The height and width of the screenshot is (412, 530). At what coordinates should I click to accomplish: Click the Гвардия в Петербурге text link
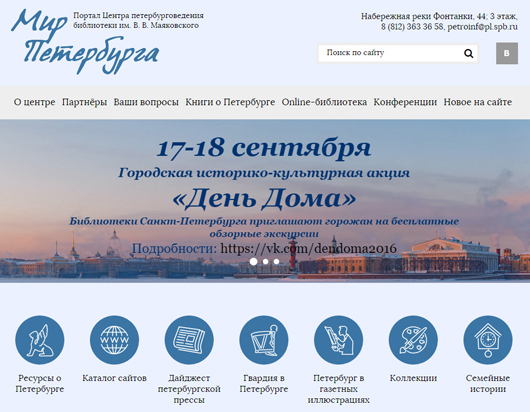pos(264,383)
